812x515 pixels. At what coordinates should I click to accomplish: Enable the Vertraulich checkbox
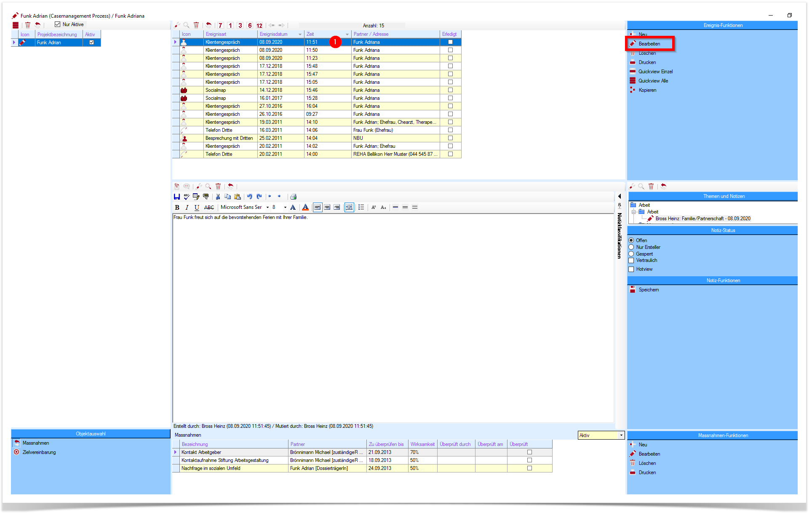tap(631, 261)
